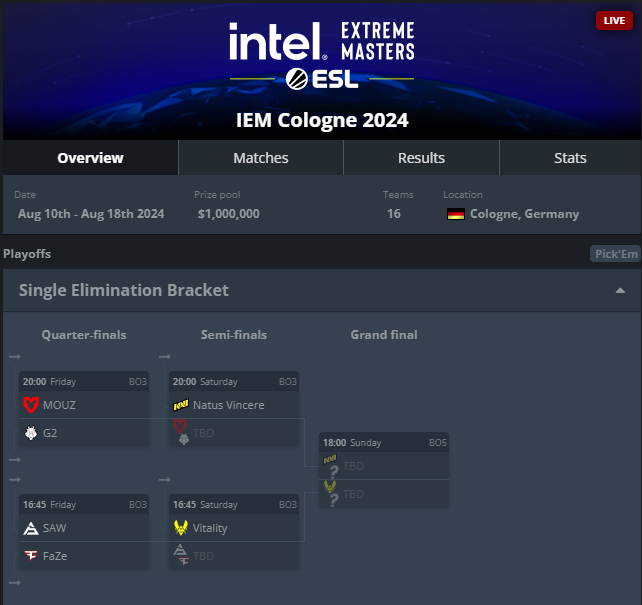Viewport: 642px width, 605px height.
Task: Open the 18:00 Sunday grand final header
Action: click(384, 442)
